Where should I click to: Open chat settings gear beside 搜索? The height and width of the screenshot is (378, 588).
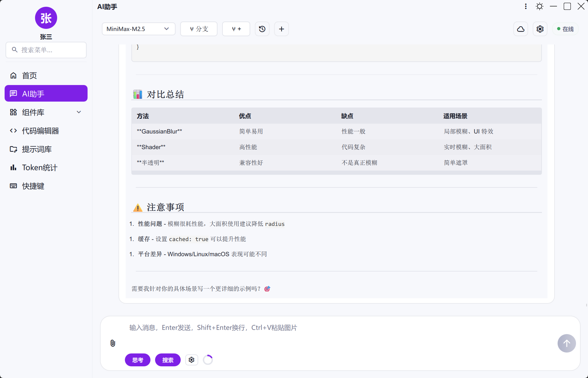pos(191,360)
